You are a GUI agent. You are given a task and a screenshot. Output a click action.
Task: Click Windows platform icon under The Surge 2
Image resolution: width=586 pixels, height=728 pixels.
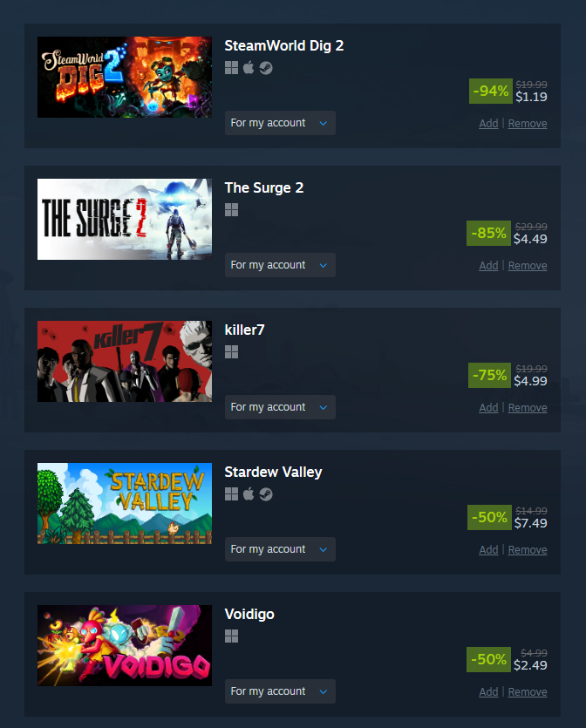coord(231,210)
